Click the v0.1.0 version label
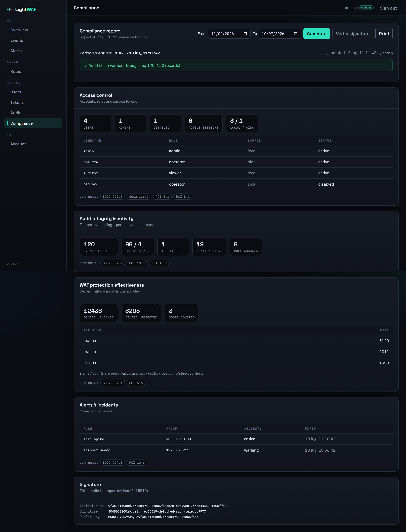 (x=12, y=264)
